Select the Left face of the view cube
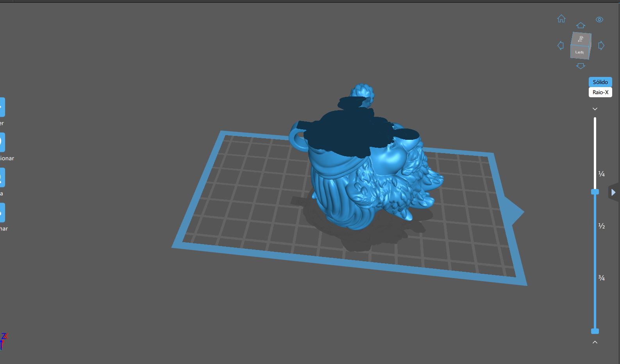 [x=580, y=52]
